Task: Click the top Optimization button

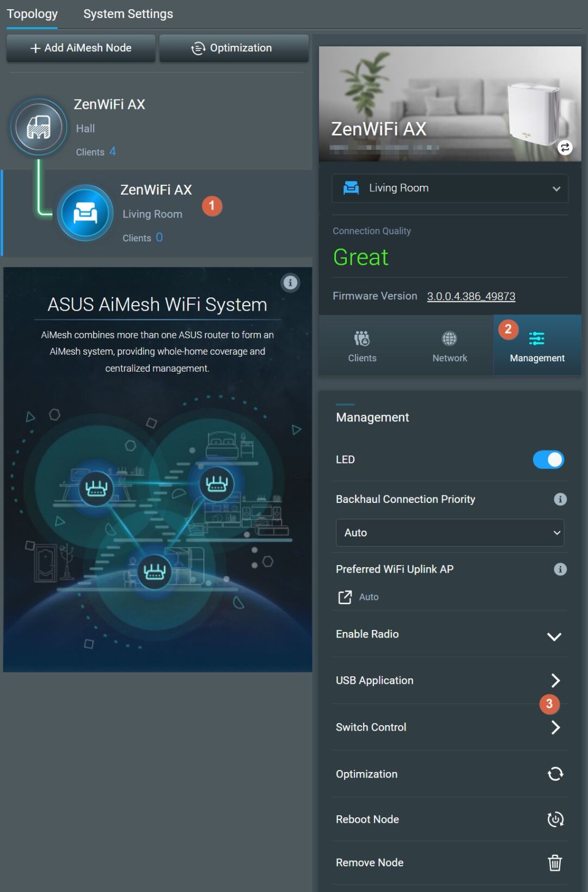Action: coord(234,48)
